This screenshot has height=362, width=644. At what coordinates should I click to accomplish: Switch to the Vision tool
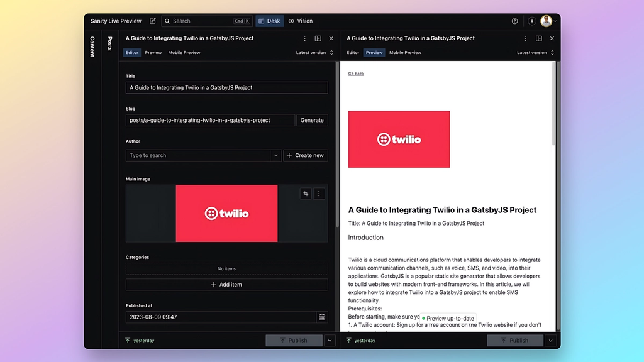(300, 21)
